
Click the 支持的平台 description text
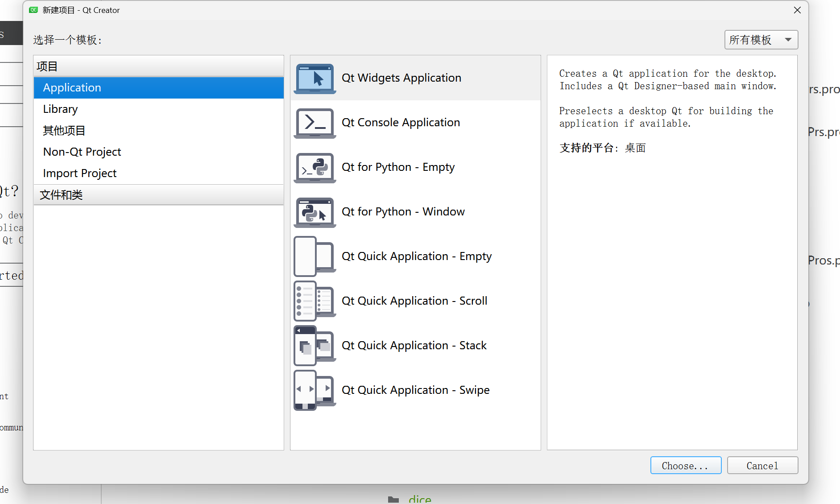(x=603, y=148)
